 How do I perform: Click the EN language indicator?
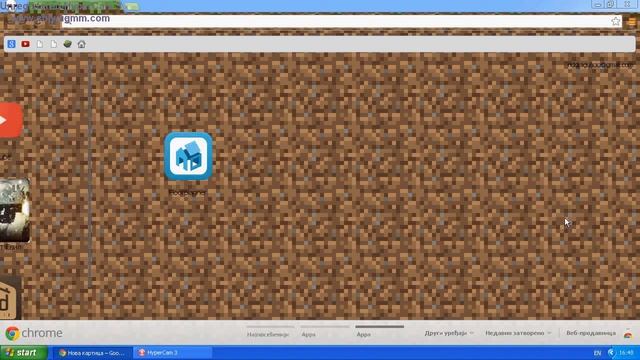[597, 353]
